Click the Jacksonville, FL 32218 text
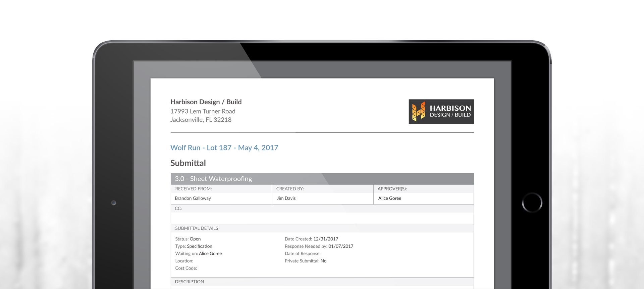Viewport: 644px width, 289px height. 201,120
